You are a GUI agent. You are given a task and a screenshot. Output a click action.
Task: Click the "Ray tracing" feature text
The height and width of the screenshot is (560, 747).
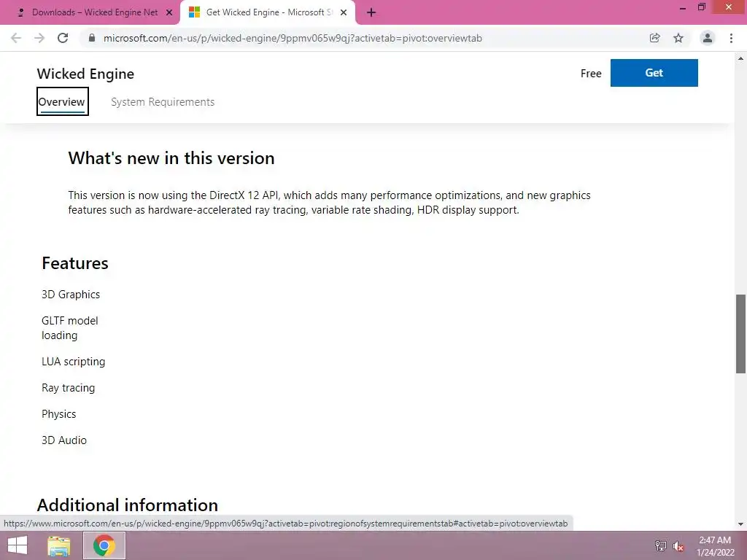pyautogui.click(x=68, y=388)
